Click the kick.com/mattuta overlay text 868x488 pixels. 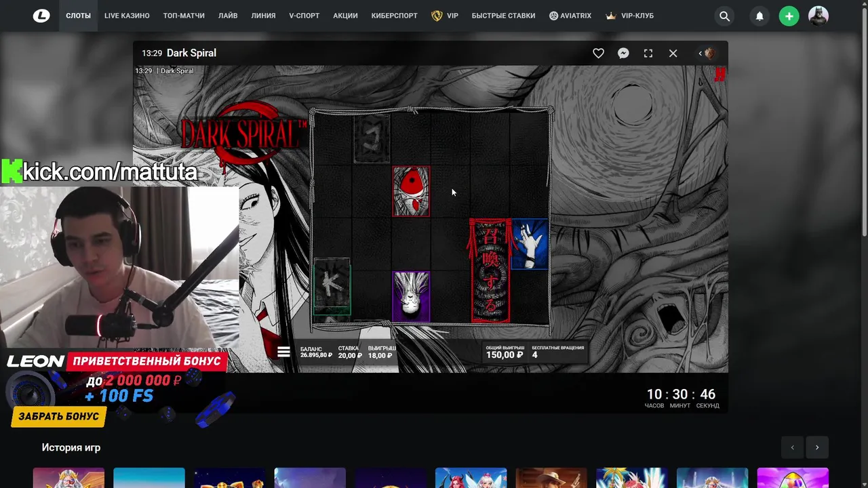110,171
